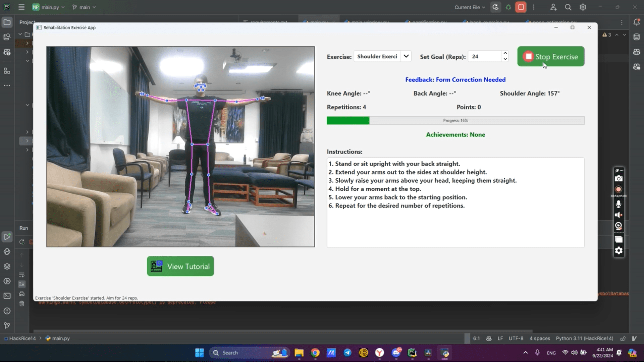The height and width of the screenshot is (362, 644).
Task: Click the PyCharm debug bug icon
Action: click(x=508, y=7)
